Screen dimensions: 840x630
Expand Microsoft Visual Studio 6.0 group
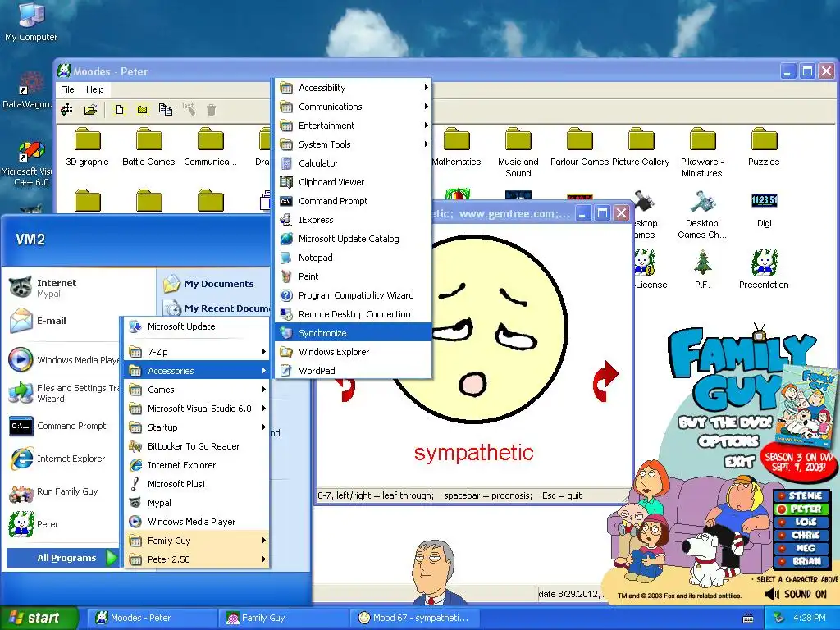(x=197, y=409)
